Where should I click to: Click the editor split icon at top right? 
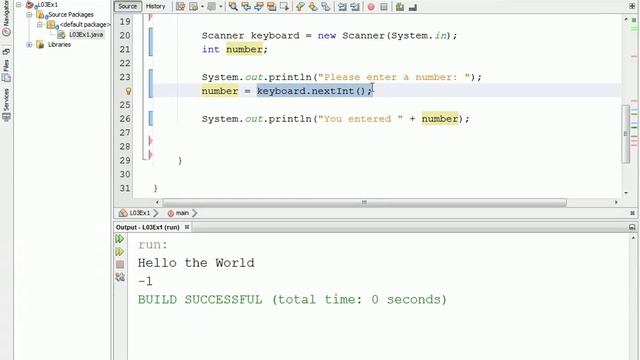632,6
